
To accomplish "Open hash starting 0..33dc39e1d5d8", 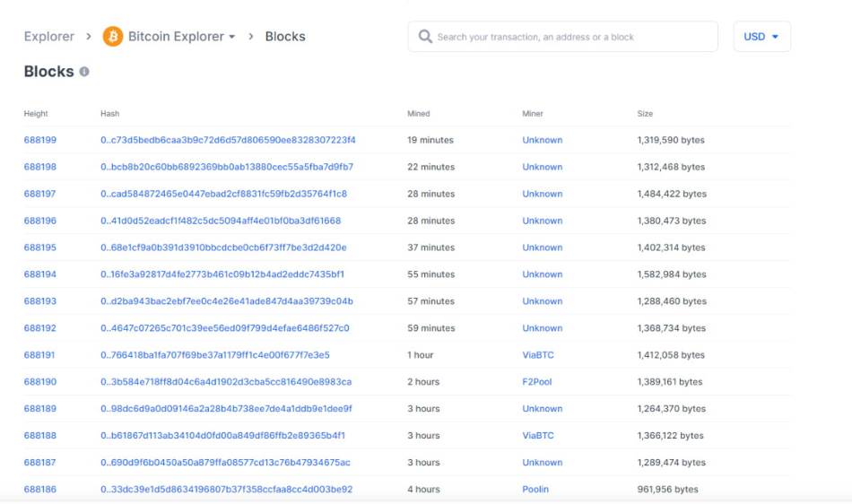I will (x=227, y=490).
